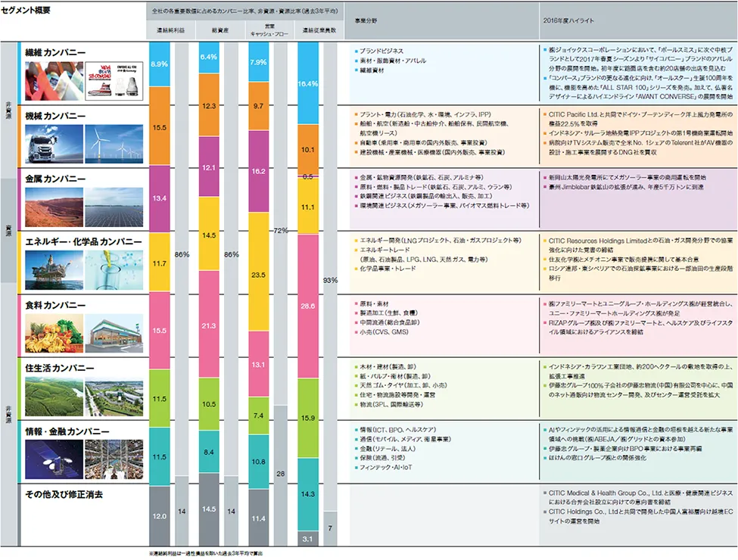Screen dimensions: 738x560
Task: Click the 物流(3PL、国際輸送等) bullet item
Action: coord(389,404)
